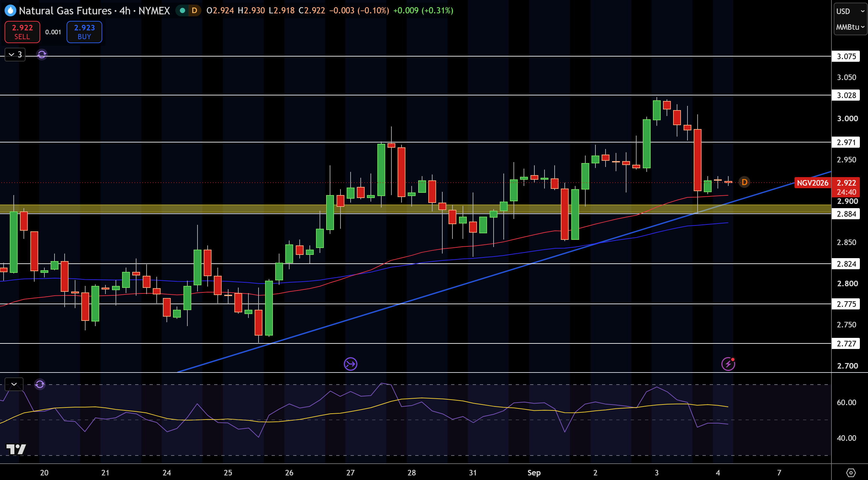This screenshot has width=868, height=480.
Task: Click the 2.922 SELL button
Action: tap(22, 32)
